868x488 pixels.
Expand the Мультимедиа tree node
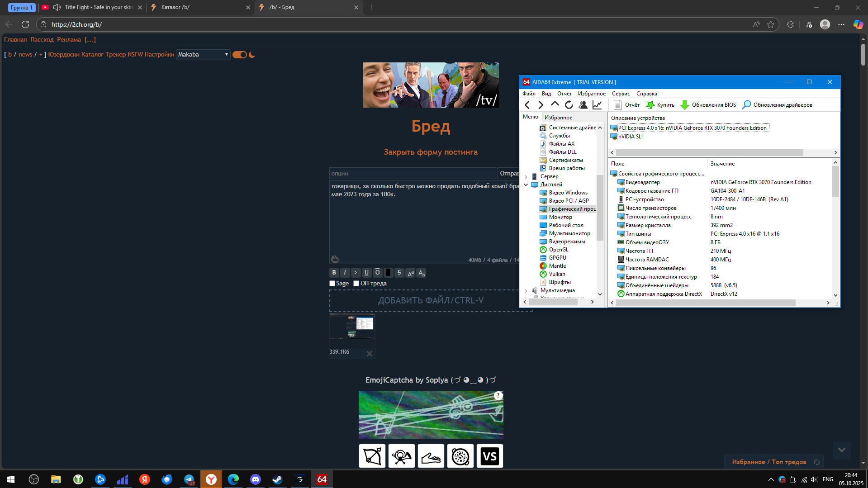point(526,290)
